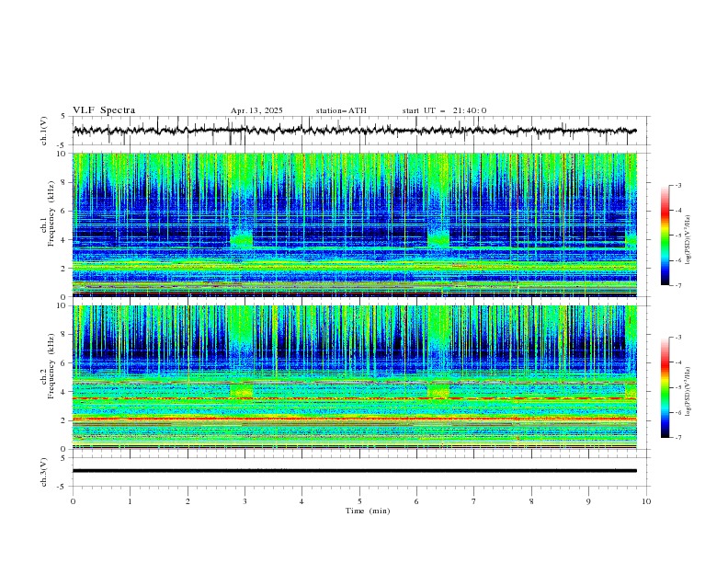Click the green 4 kHz burst near minute 3 in ch.1
This screenshot has height=563, width=728.
pyautogui.click(x=242, y=240)
